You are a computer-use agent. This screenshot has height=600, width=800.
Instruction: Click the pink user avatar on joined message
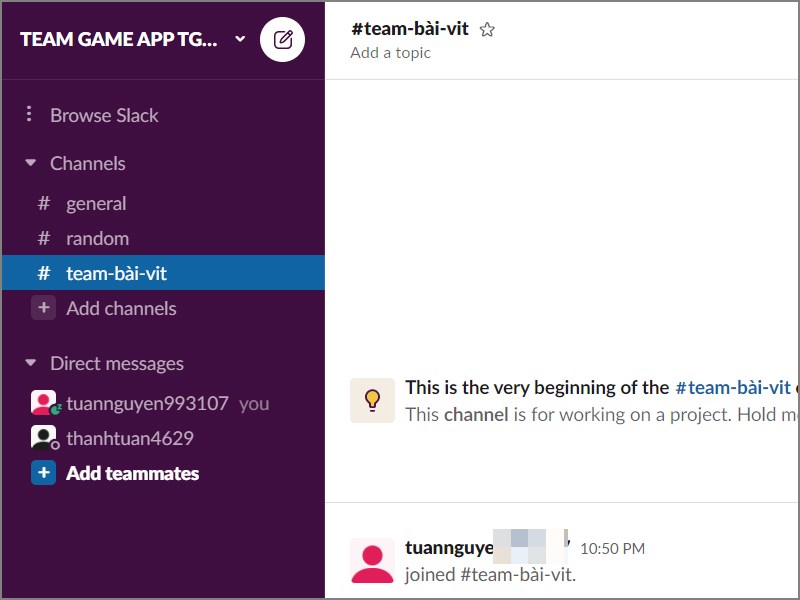click(372, 561)
